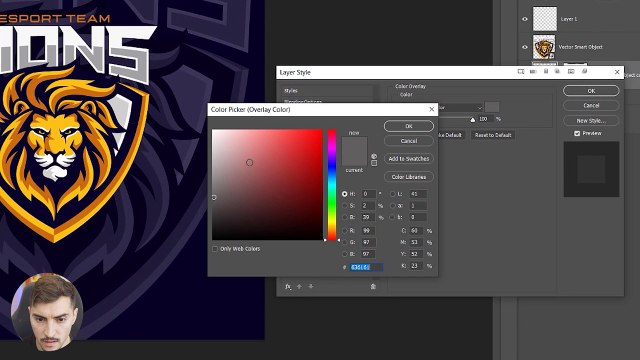Click the L lightness value field
This screenshot has width=640, height=360.
pos(418,194)
